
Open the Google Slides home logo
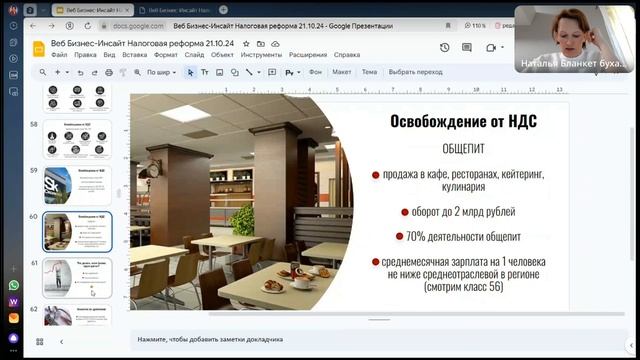39,49
